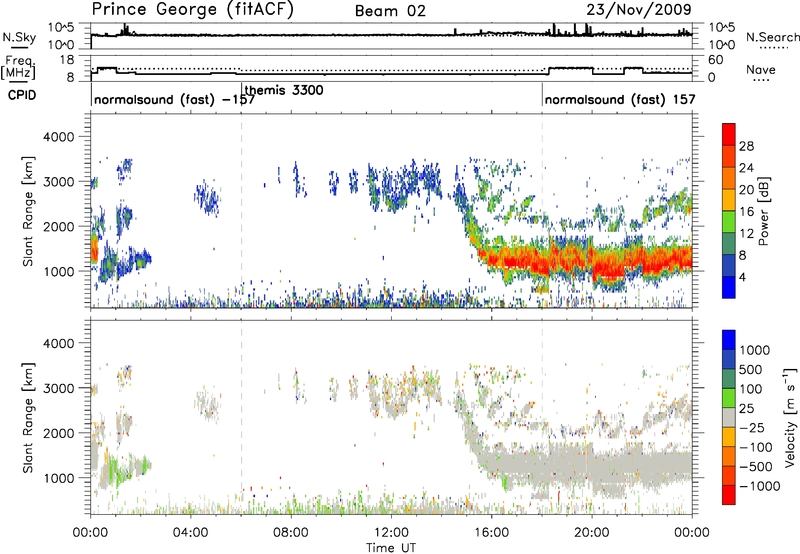Click the 'N.Search' legend label

point(772,37)
